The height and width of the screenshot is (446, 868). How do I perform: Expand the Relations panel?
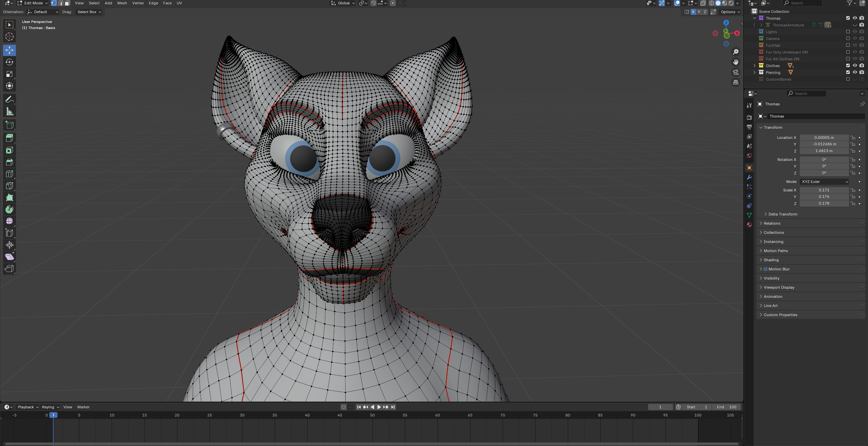pos(772,223)
